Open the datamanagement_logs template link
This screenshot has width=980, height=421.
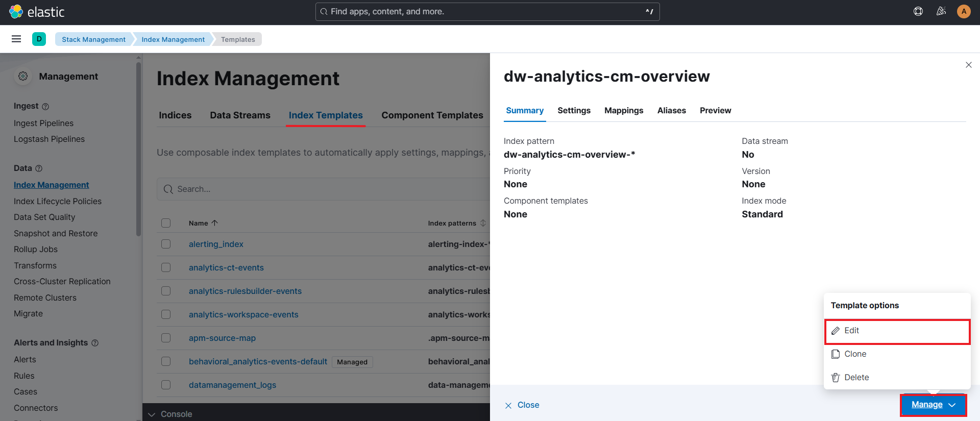point(232,385)
